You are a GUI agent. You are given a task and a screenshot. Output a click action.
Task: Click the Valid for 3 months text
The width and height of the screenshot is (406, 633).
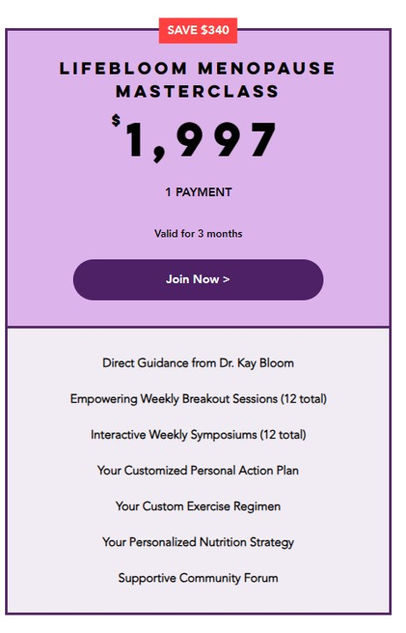tap(198, 233)
